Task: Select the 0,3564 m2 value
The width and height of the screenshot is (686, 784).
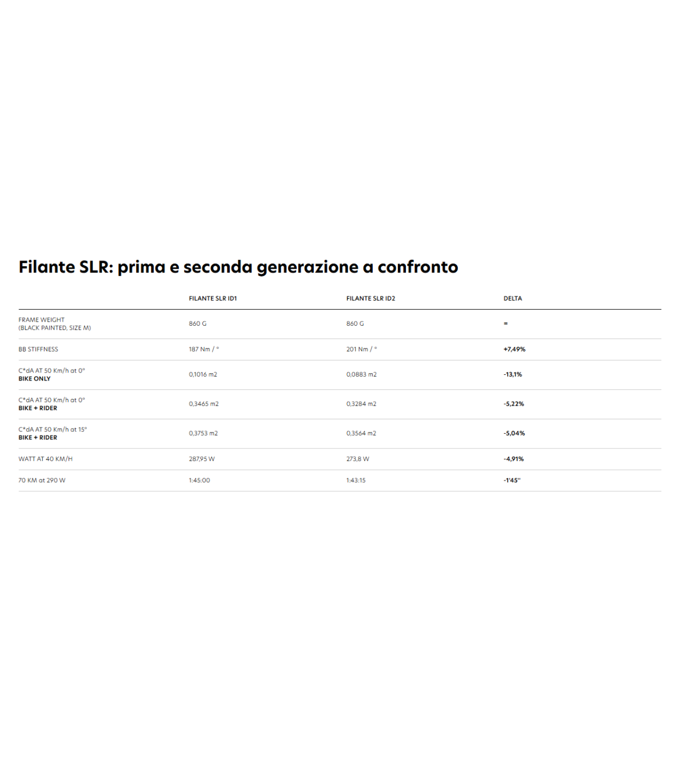Action: point(361,433)
